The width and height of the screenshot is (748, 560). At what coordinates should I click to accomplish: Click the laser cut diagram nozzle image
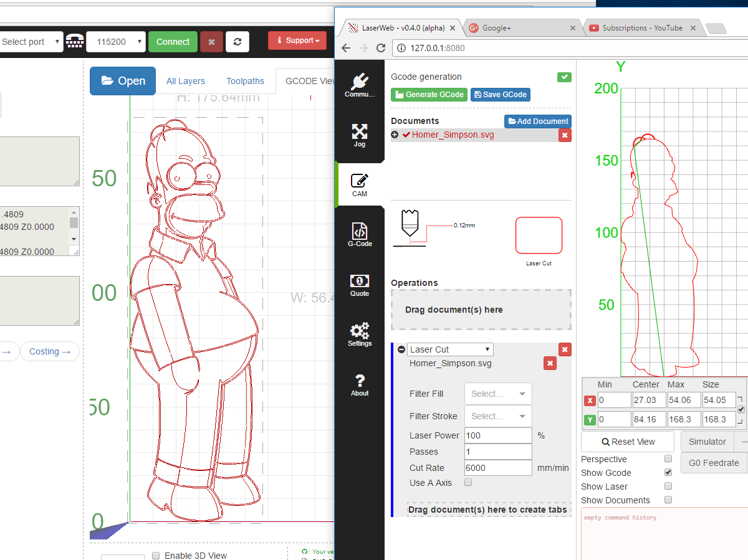click(x=409, y=229)
